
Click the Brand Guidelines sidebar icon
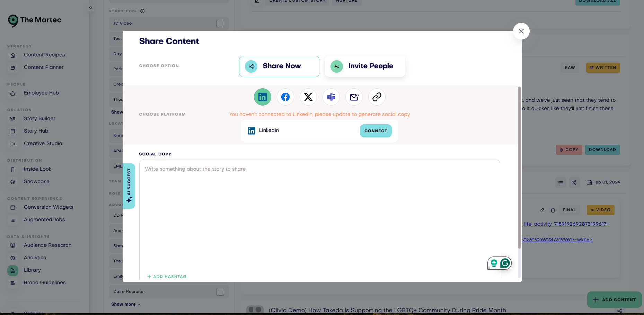[13, 283]
